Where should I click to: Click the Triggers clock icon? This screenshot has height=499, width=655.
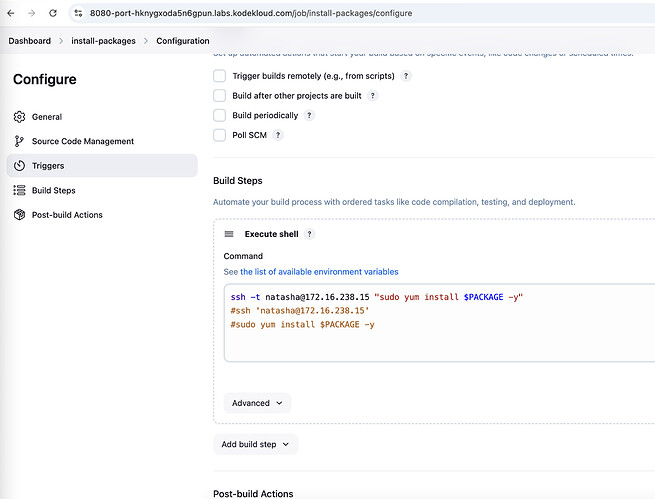pos(19,166)
